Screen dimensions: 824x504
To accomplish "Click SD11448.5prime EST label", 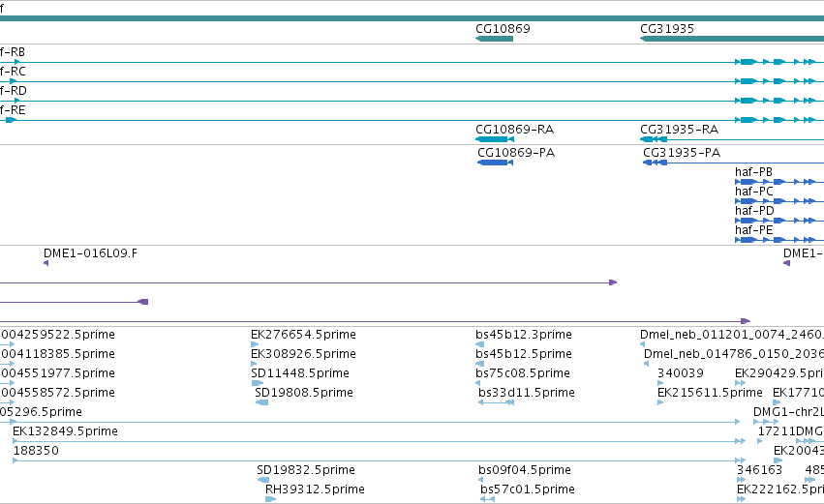I will (x=300, y=373).
